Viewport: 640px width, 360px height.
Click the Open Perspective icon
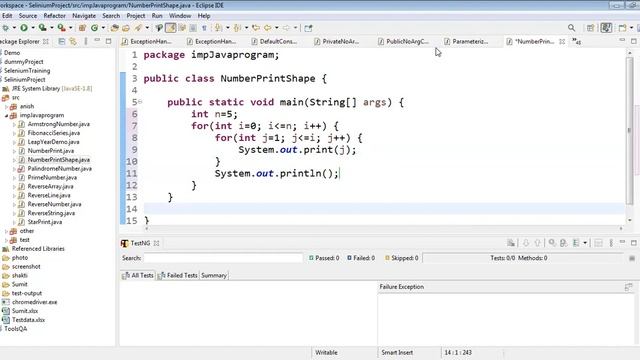pyautogui.click(x=590, y=28)
